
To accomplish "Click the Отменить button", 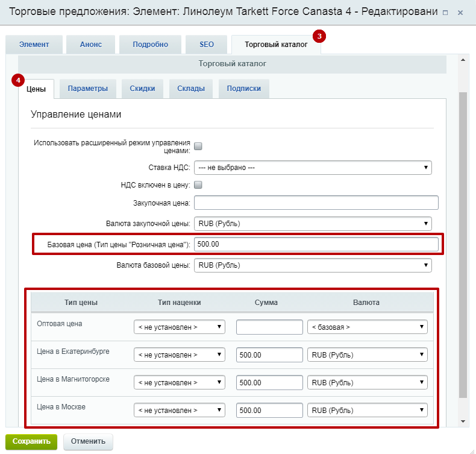I will point(88,441).
